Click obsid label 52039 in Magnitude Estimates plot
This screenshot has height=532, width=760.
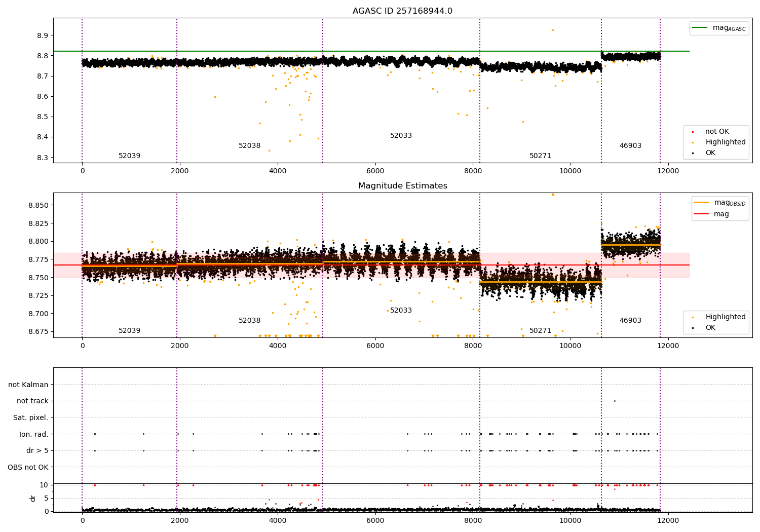130,331
